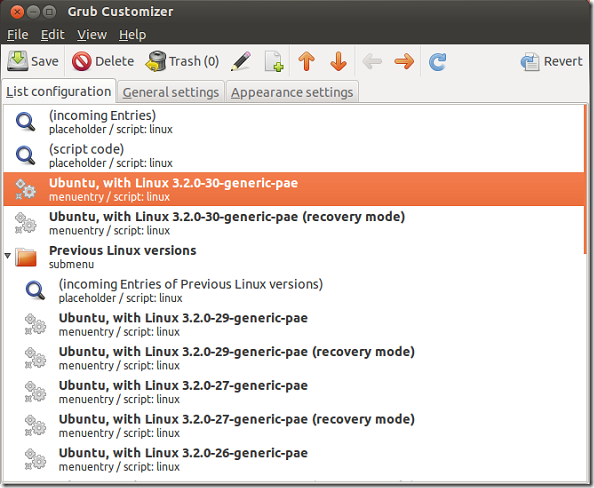594x488 pixels.
Task: Click gear icon of 3.2.0-26-generic-pae entry
Action: 35,459
